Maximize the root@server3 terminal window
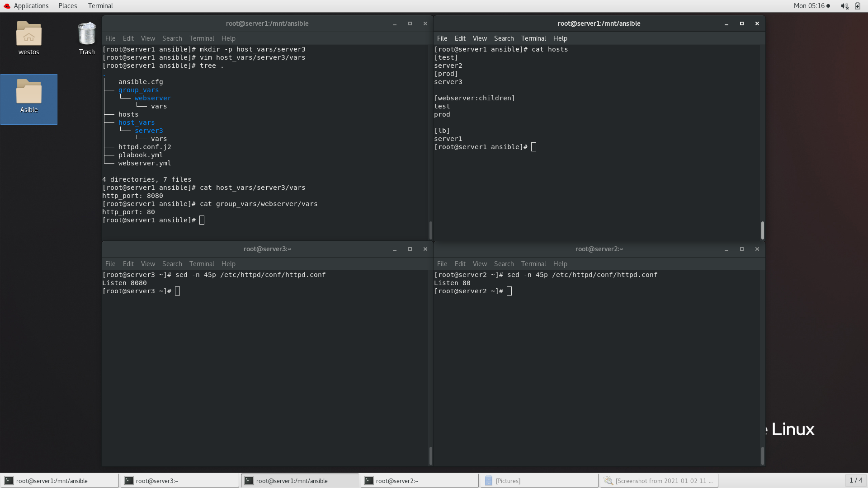868x488 pixels. (410, 249)
